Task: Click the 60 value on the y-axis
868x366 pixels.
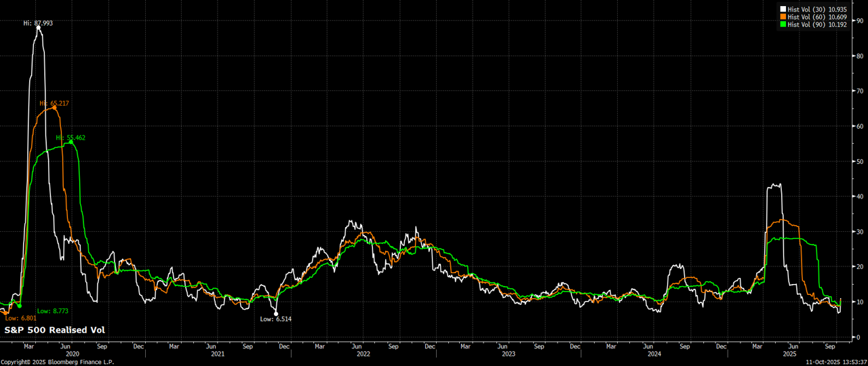Action: (859, 126)
